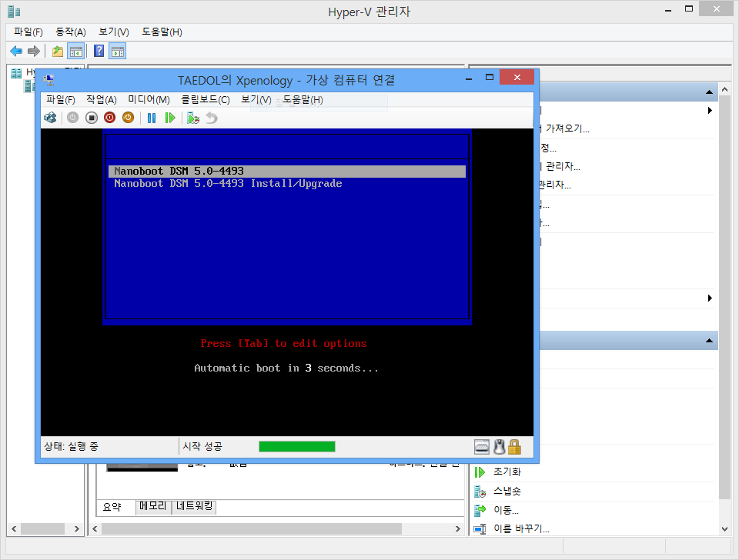Click the 이동 arrow icon in actions pane
Viewport: 739px width, 560px height.
coord(480,509)
